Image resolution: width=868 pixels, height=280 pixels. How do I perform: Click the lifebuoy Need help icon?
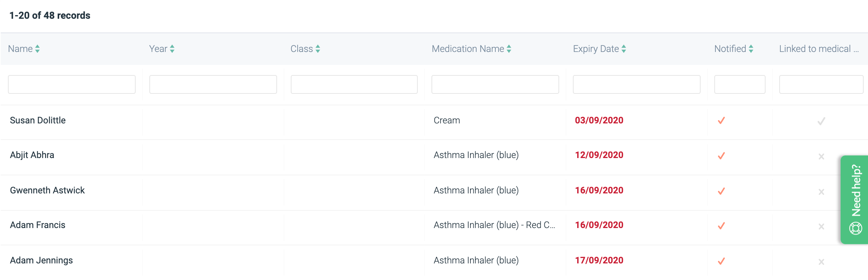pyautogui.click(x=855, y=228)
